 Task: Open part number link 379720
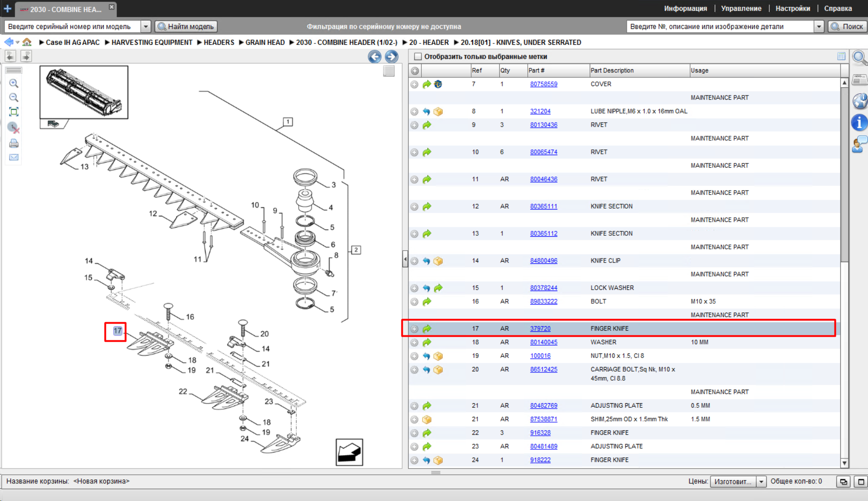(x=540, y=329)
